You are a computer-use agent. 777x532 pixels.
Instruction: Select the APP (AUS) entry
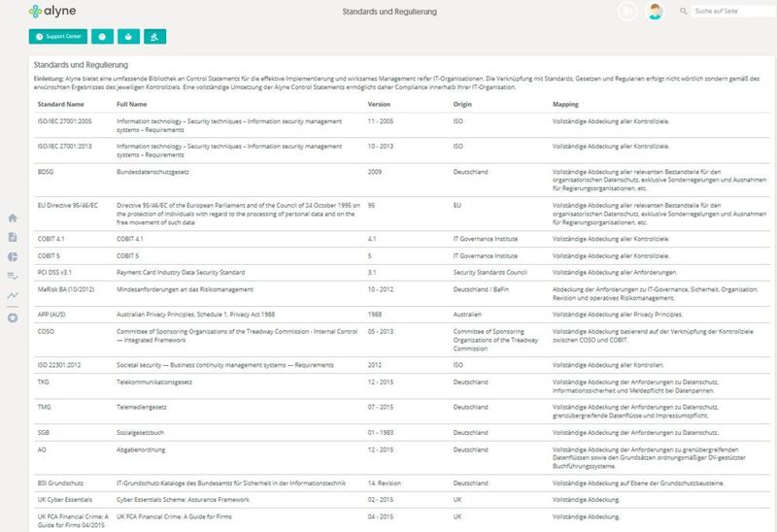[x=51, y=315]
